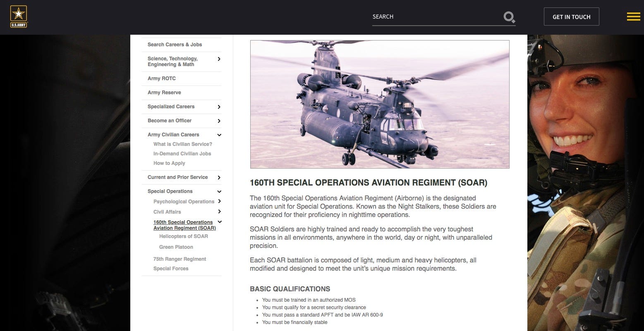This screenshot has width=644, height=331.
Task: Open Special Operations section
Action: click(x=170, y=191)
